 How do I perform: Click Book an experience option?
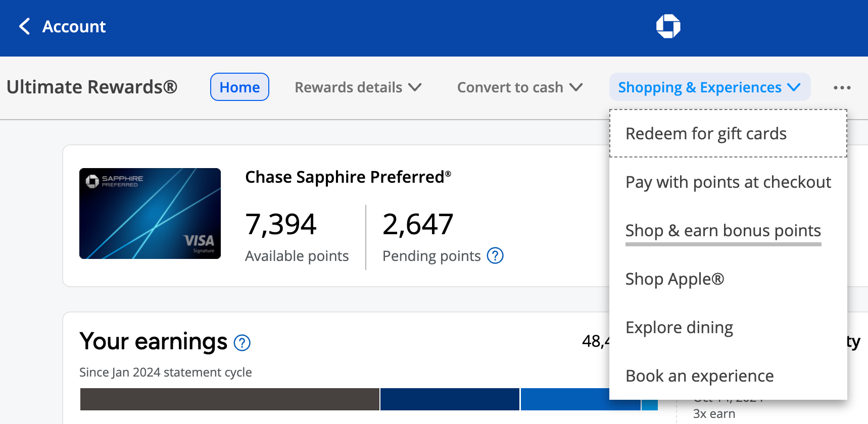(x=699, y=376)
